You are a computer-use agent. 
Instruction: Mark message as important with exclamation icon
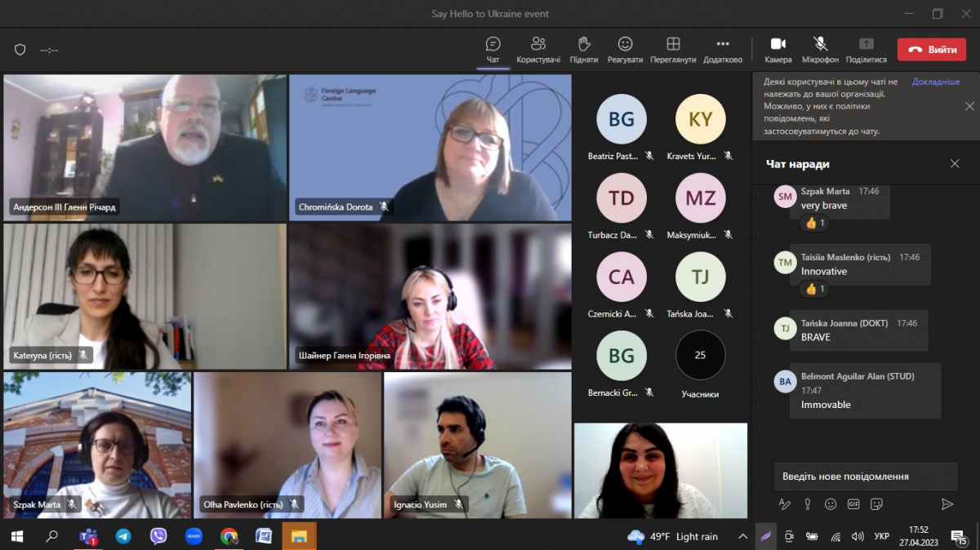pos(808,504)
